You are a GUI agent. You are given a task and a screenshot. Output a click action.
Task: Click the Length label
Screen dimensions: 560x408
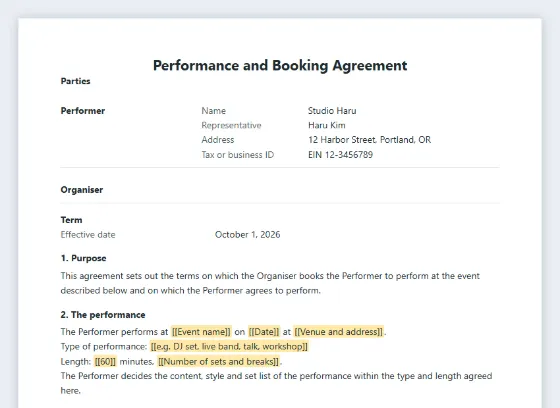point(76,362)
